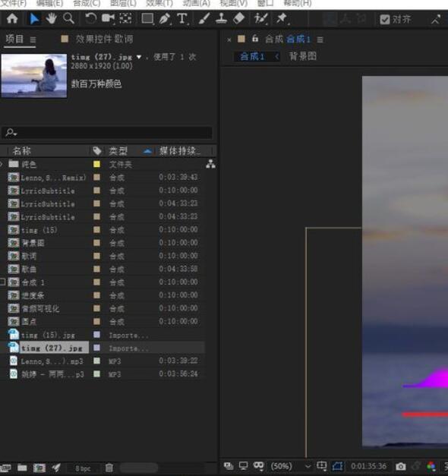The width and height of the screenshot is (448, 476).
Task: Select the Pen tool
Action: pyautogui.click(x=165, y=19)
